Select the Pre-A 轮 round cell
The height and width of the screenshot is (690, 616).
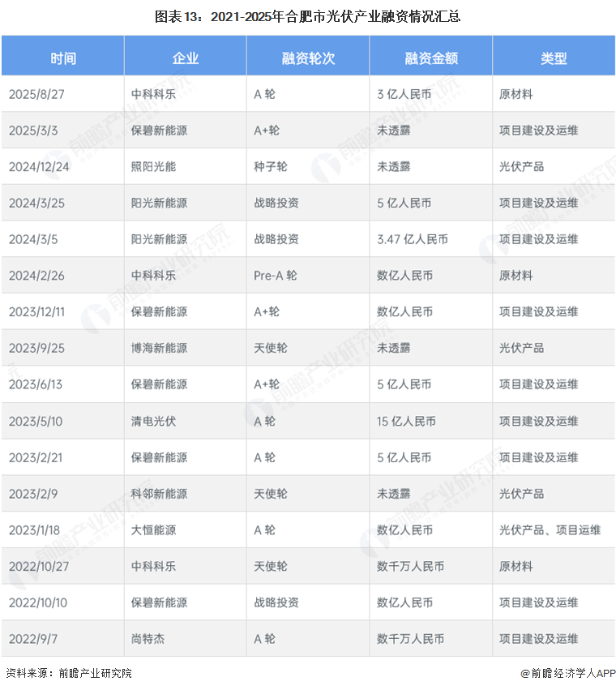(x=275, y=276)
